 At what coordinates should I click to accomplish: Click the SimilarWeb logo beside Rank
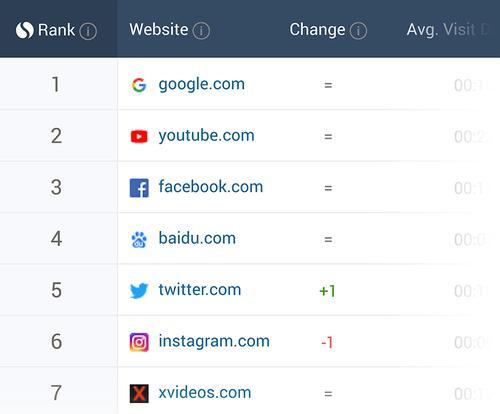click(25, 30)
